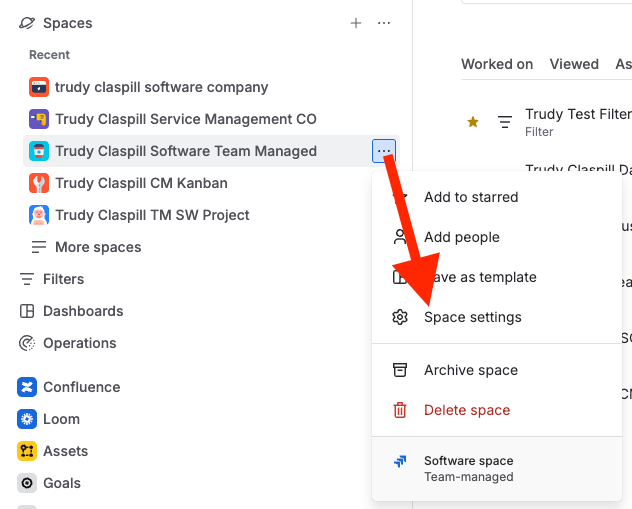Switch to the Viewed tab
632x509 pixels.
tap(574, 64)
